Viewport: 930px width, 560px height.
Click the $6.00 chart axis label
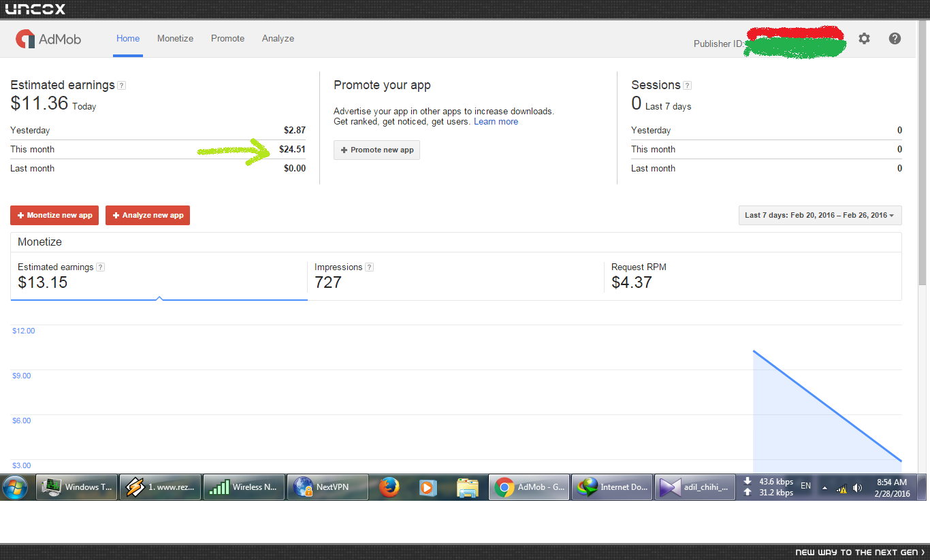(x=22, y=421)
